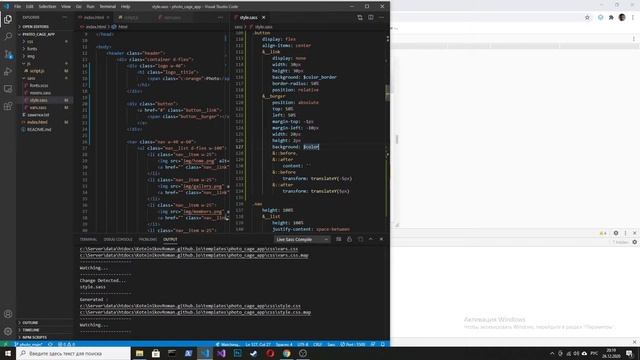Click the style.css.map path link in the output
The height and width of the screenshot is (360, 640).
(195, 312)
